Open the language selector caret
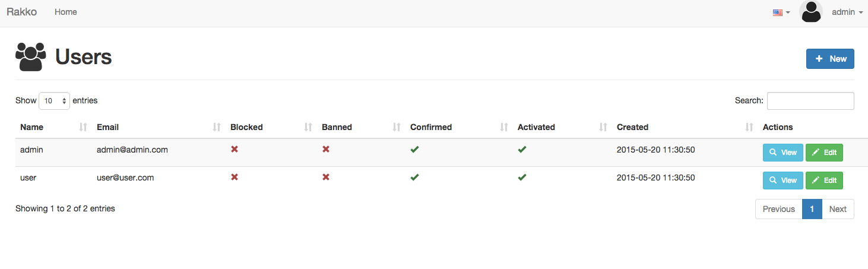The image size is (868, 269). (x=788, y=12)
